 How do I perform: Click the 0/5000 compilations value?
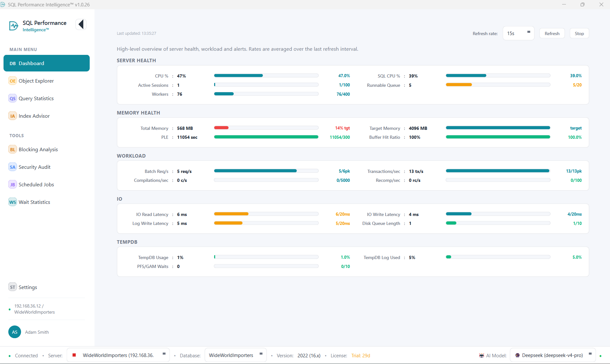[x=343, y=180]
